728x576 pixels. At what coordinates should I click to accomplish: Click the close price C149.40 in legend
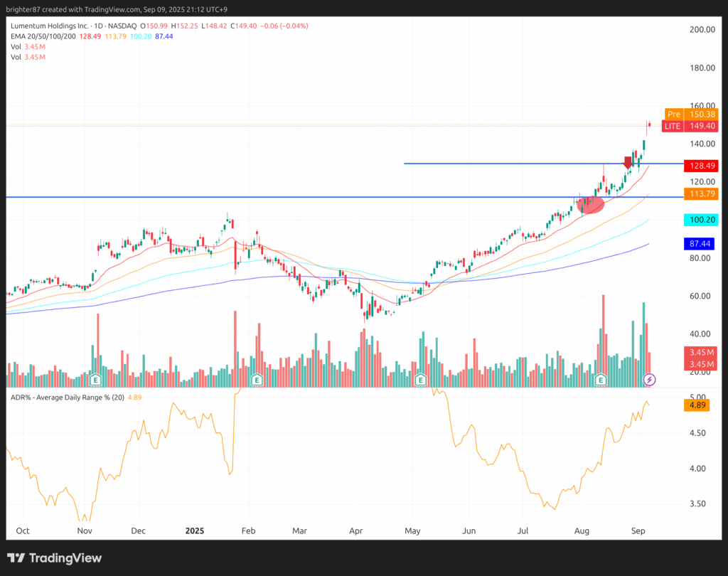click(x=243, y=26)
